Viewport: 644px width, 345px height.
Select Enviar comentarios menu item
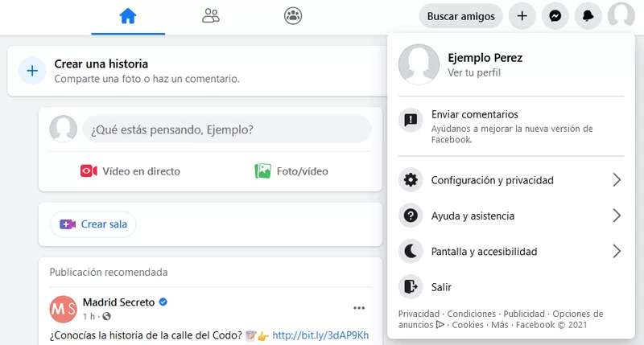pos(511,126)
